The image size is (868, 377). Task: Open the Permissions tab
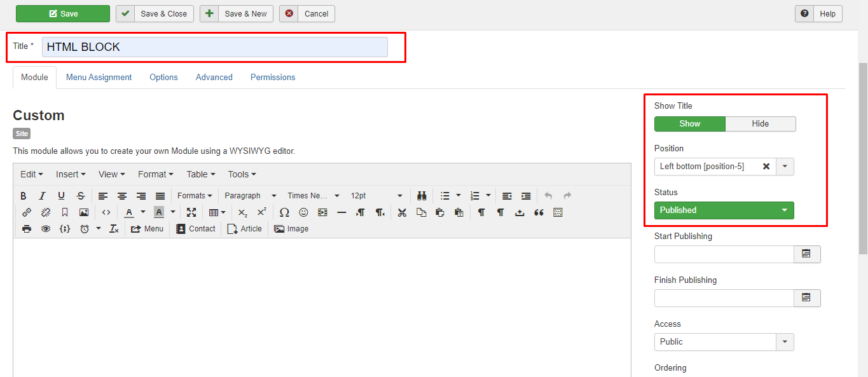272,77
